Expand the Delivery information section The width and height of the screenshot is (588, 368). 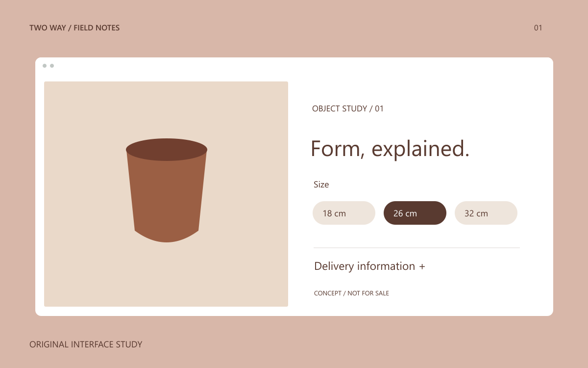click(369, 266)
